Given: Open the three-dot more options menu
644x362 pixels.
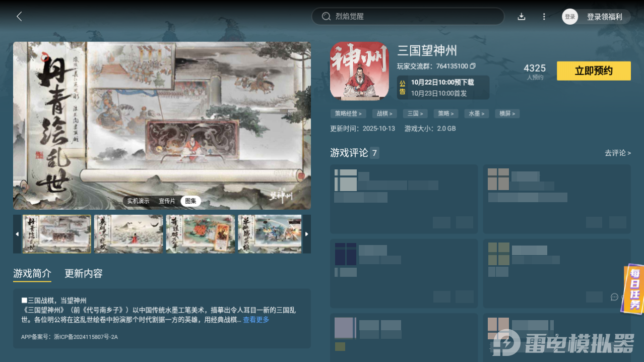Looking at the screenshot, I should point(544,16).
